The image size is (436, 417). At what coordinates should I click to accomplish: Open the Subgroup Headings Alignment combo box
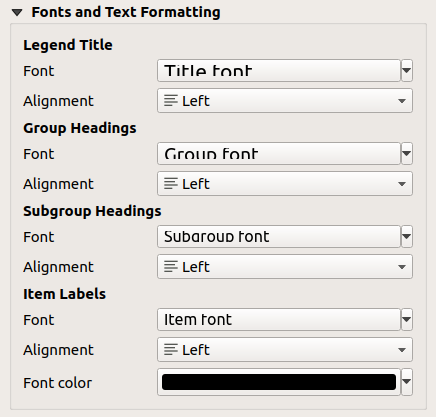(x=285, y=267)
